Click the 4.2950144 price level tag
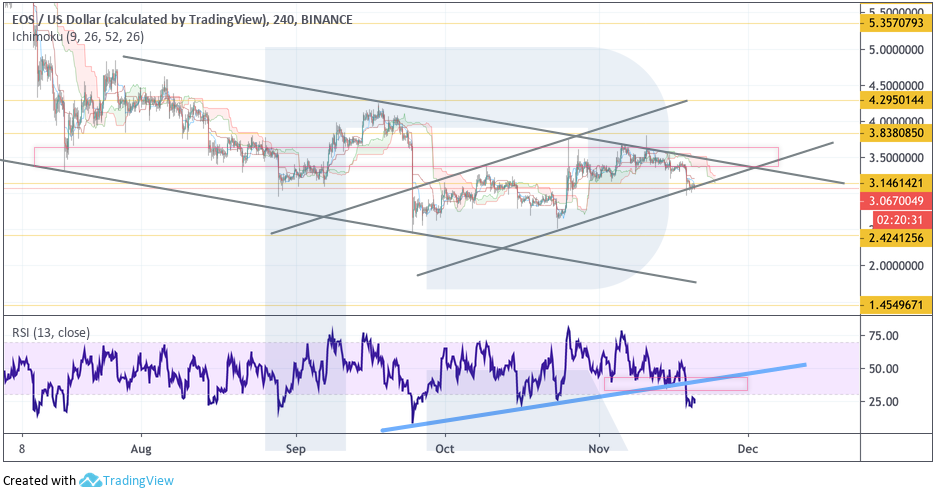The width and height of the screenshot is (936, 498). point(895,101)
